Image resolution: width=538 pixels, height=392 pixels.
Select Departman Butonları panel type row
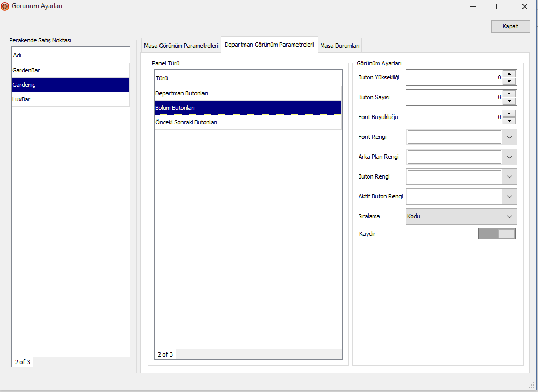[x=248, y=93]
